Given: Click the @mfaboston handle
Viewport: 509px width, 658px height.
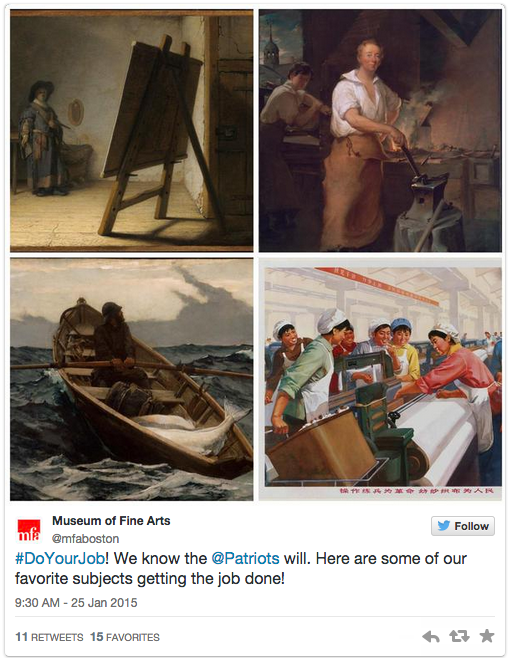Looking at the screenshot, I should 86,538.
